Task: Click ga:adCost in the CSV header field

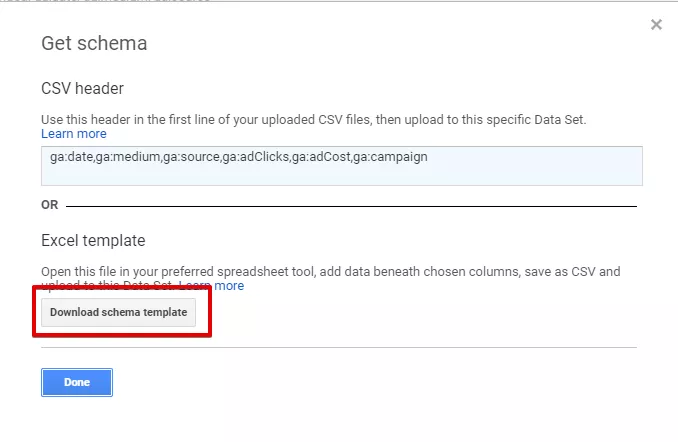Action: coord(321,157)
